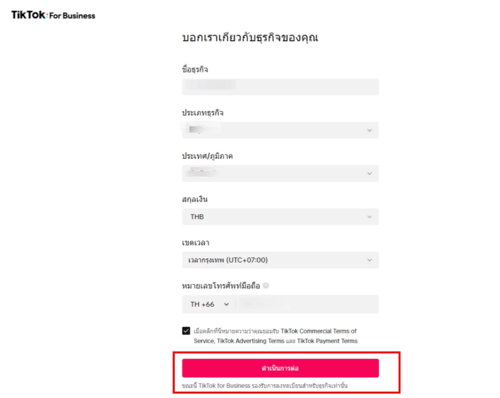The height and width of the screenshot is (398, 500).
Task: Focus the ชื่อธุรกิจ business name field
Action: 280,87
